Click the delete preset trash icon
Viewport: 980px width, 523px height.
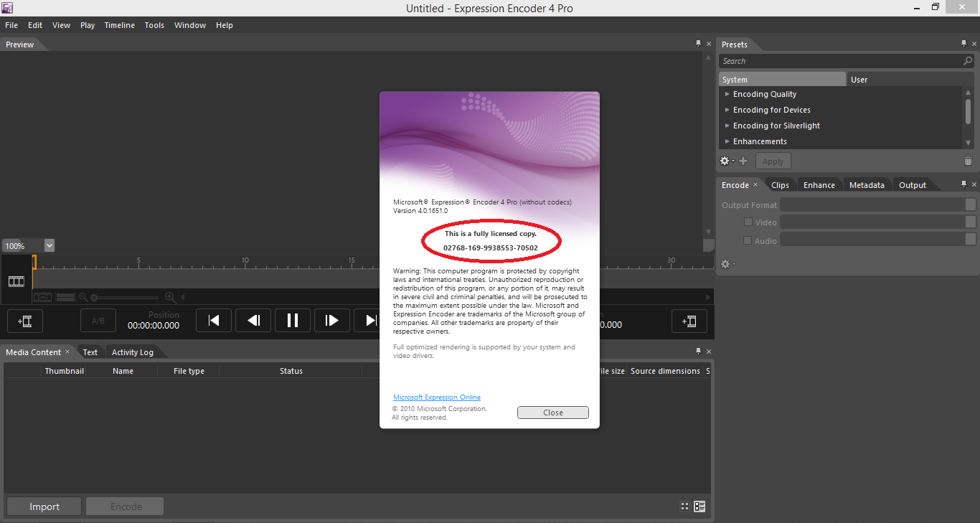pyautogui.click(x=968, y=161)
